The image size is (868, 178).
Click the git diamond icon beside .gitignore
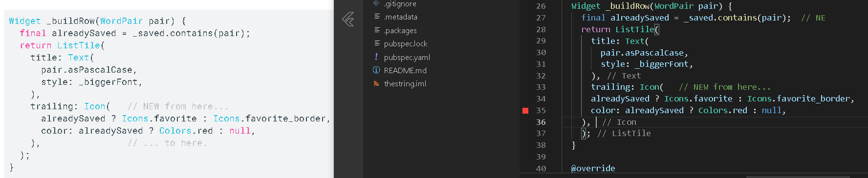[x=376, y=3]
